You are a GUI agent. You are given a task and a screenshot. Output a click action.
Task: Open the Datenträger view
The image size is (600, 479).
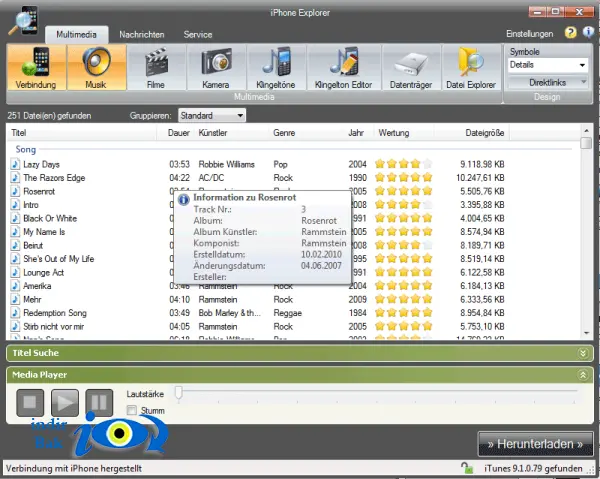(411, 67)
